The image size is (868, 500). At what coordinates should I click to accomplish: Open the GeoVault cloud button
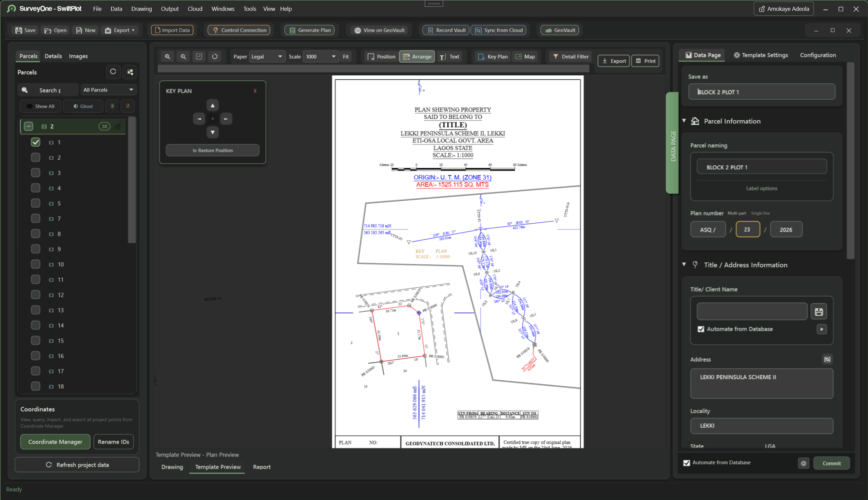point(560,30)
